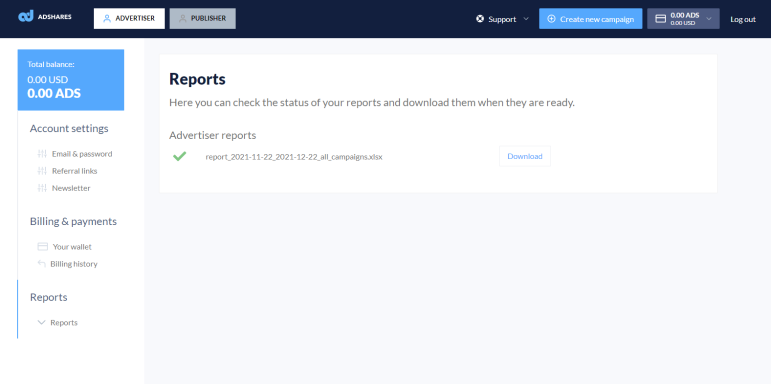This screenshot has width=771, height=384.
Task: Click the plus icon on Create new campaign
Action: click(551, 19)
